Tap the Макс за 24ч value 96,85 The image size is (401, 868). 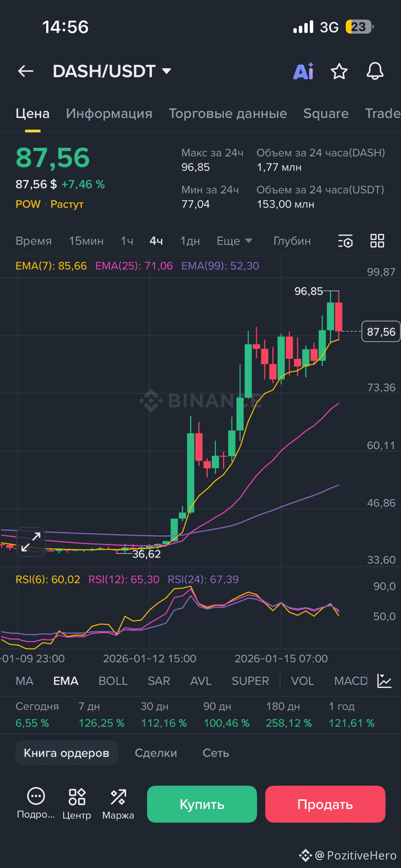coord(196,167)
